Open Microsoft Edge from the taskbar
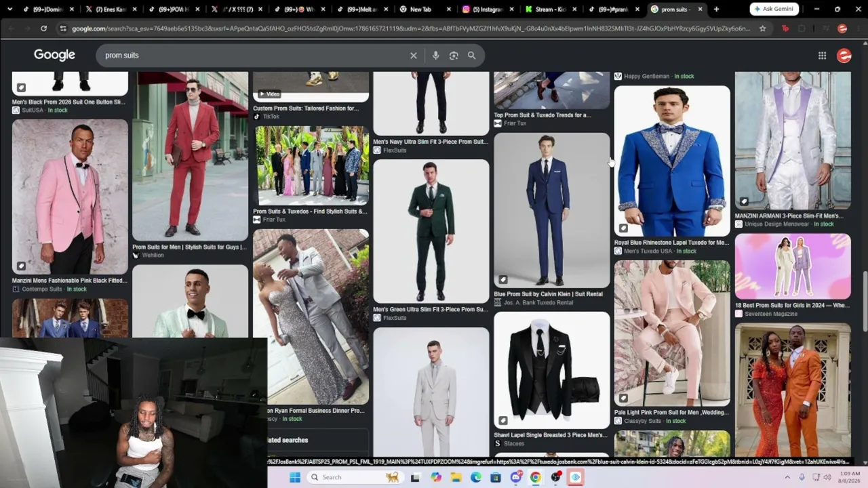Image resolution: width=868 pixels, height=488 pixels. pyautogui.click(x=476, y=477)
